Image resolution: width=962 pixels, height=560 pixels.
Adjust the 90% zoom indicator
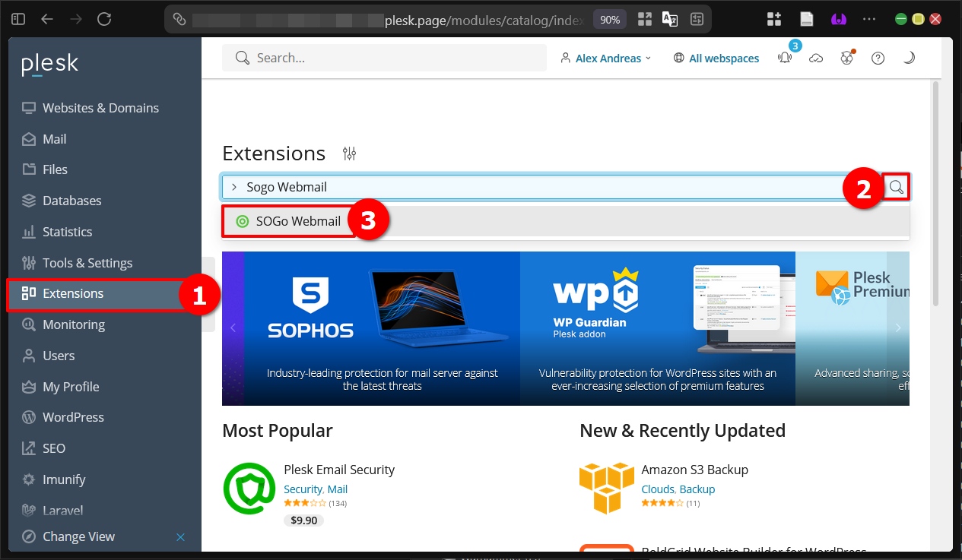pos(610,19)
